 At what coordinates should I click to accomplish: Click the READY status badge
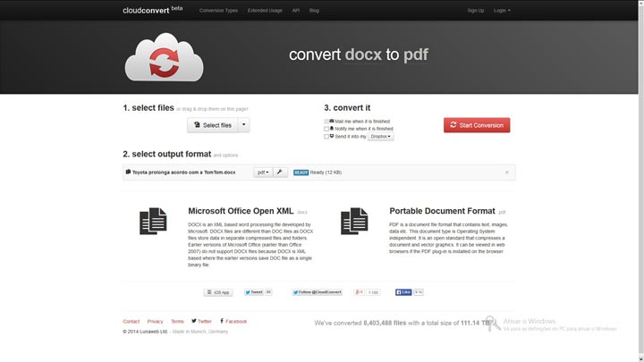tap(301, 173)
